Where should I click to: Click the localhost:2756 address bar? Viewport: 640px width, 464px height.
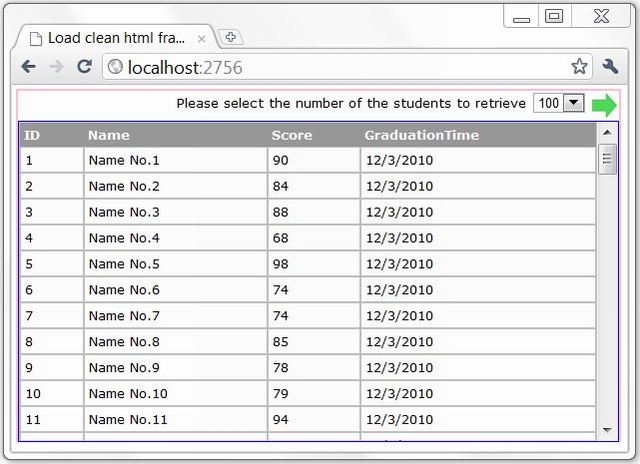click(x=347, y=67)
